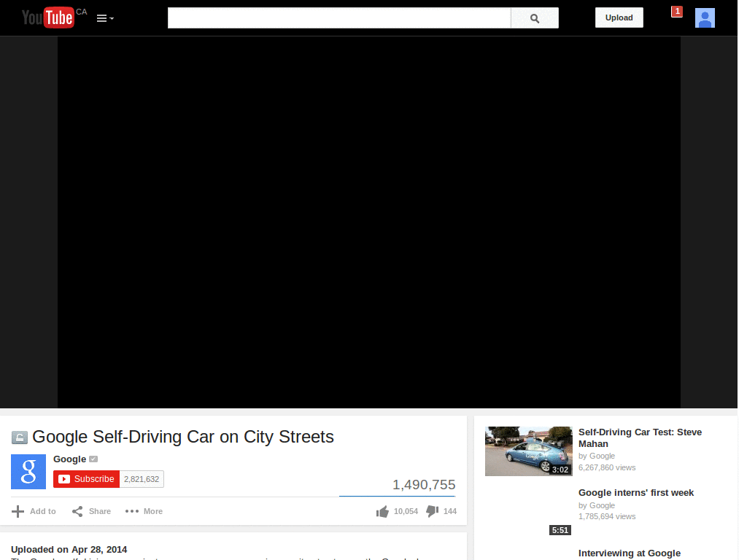Screen dimensions: 747x560
Task: Click the Add to plus icon
Action: coord(16,511)
